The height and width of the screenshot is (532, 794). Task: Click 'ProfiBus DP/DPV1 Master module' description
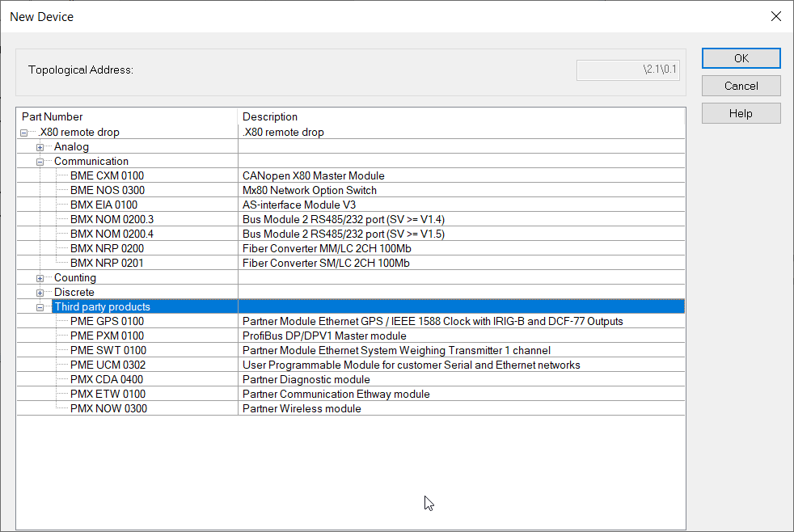(324, 336)
